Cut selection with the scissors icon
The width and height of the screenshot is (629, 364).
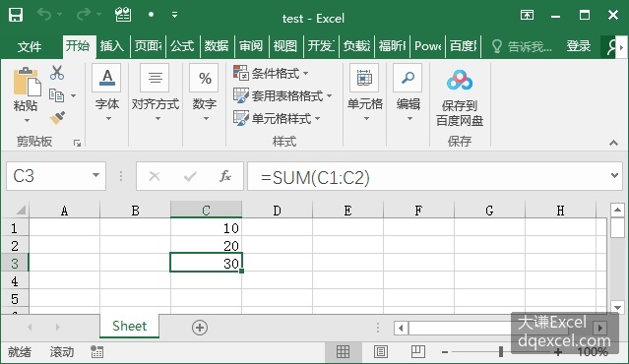57,73
